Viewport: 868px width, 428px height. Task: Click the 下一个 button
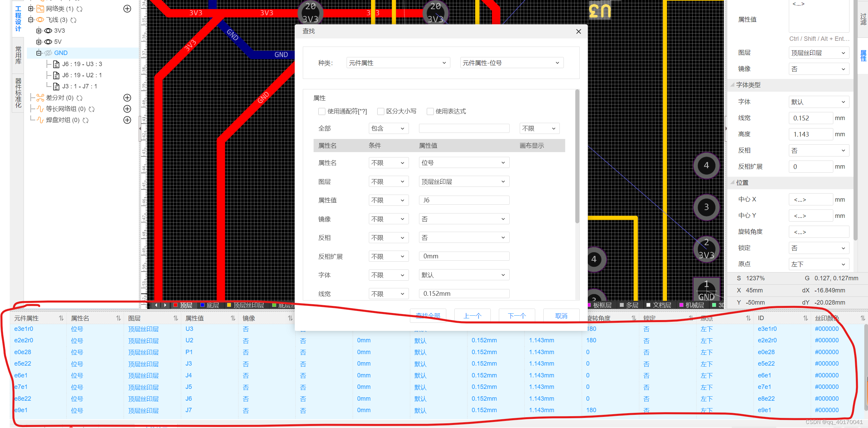(x=517, y=316)
